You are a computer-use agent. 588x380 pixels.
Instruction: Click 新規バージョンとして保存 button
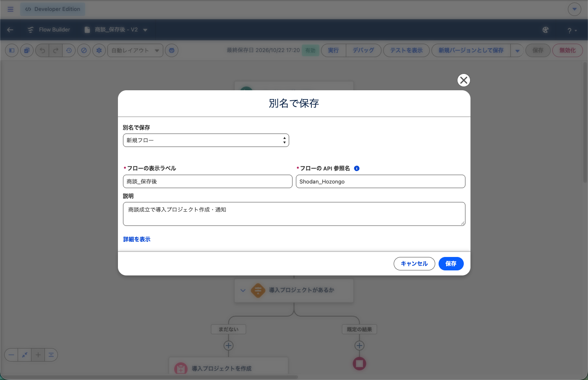pos(471,50)
